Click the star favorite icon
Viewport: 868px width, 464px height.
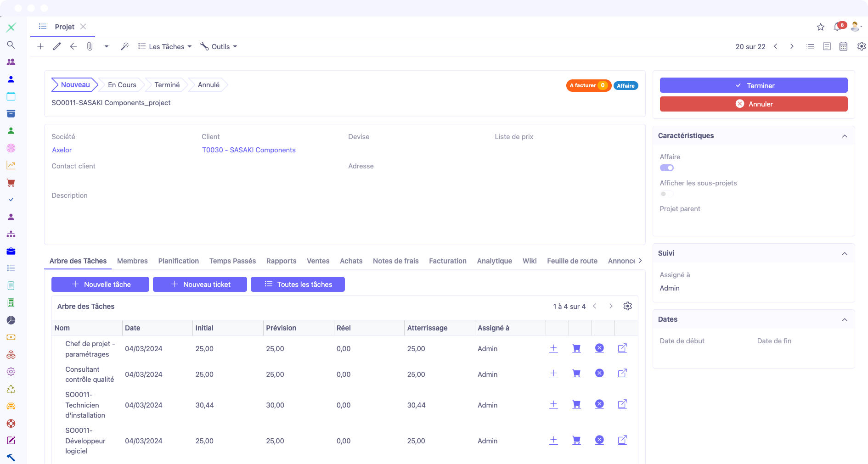[821, 27]
